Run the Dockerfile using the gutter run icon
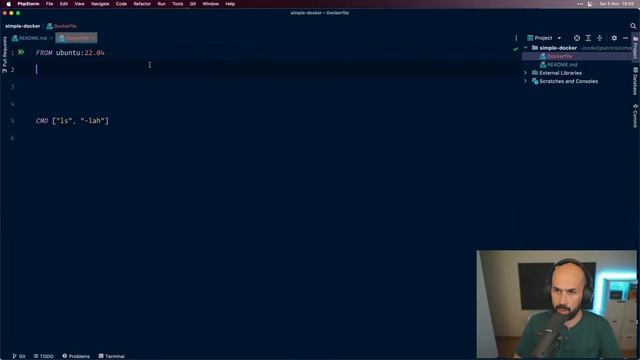The width and height of the screenshot is (640, 360). click(x=21, y=52)
